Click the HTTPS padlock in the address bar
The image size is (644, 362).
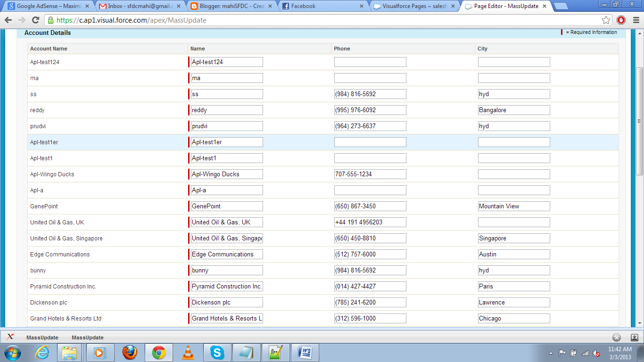(x=50, y=20)
